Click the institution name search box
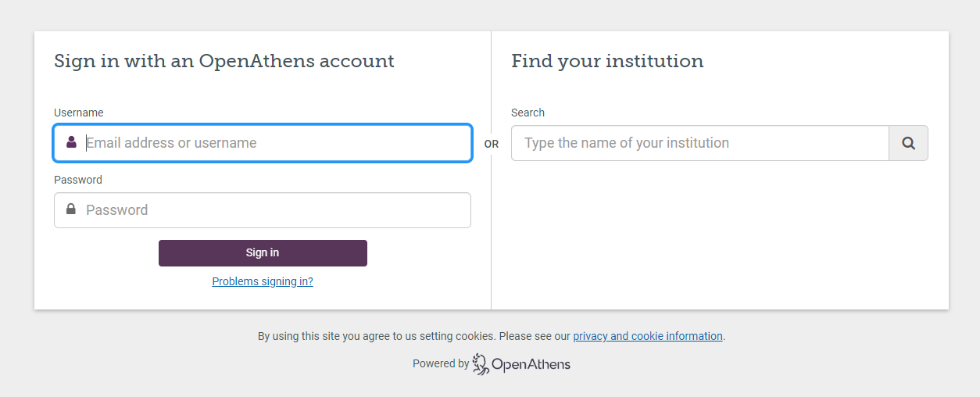Screen dimensions: 980x397 (x=699, y=143)
